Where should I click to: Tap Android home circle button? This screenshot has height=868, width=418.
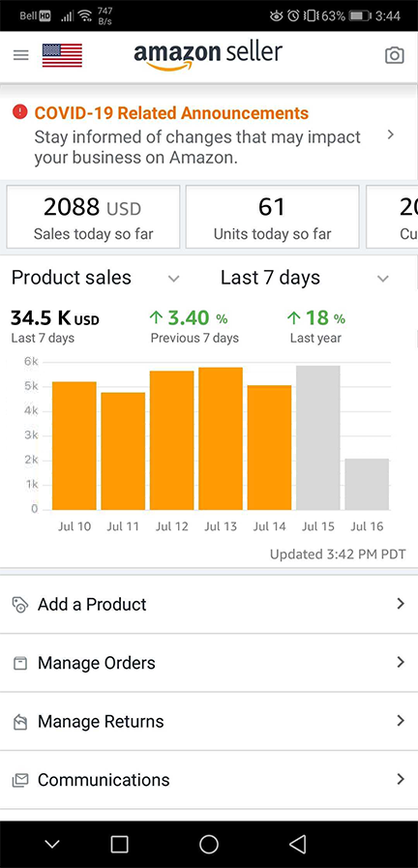coord(209,844)
